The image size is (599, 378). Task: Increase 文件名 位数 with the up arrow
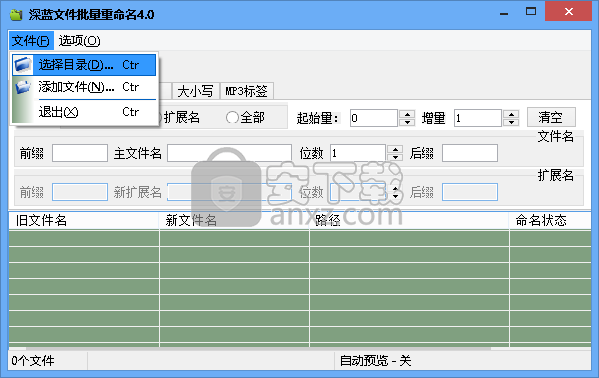click(x=395, y=149)
